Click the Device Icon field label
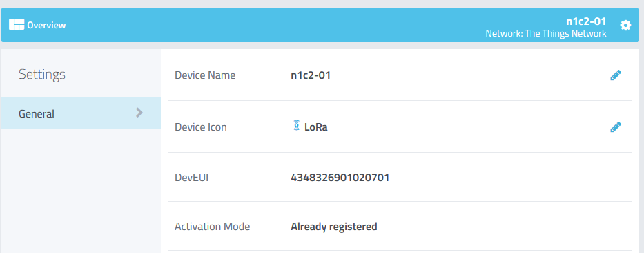The width and height of the screenshot is (644, 253). (200, 127)
